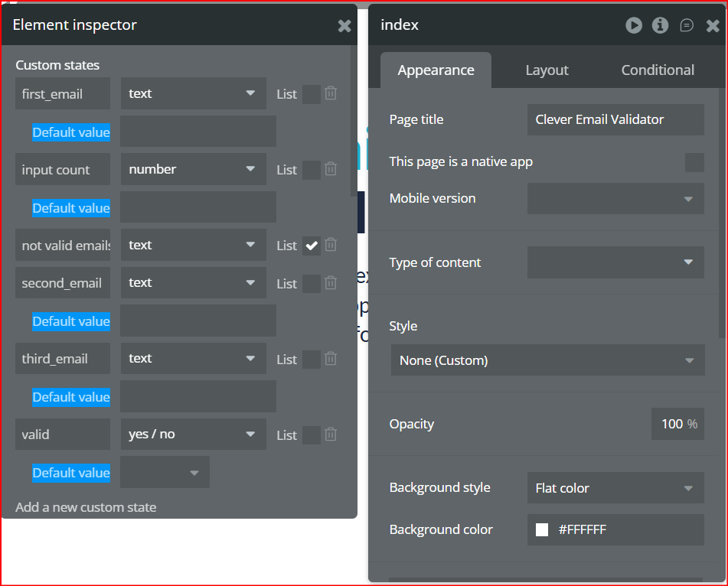
Task: Open type dropdown for second_email state
Action: [x=194, y=282]
